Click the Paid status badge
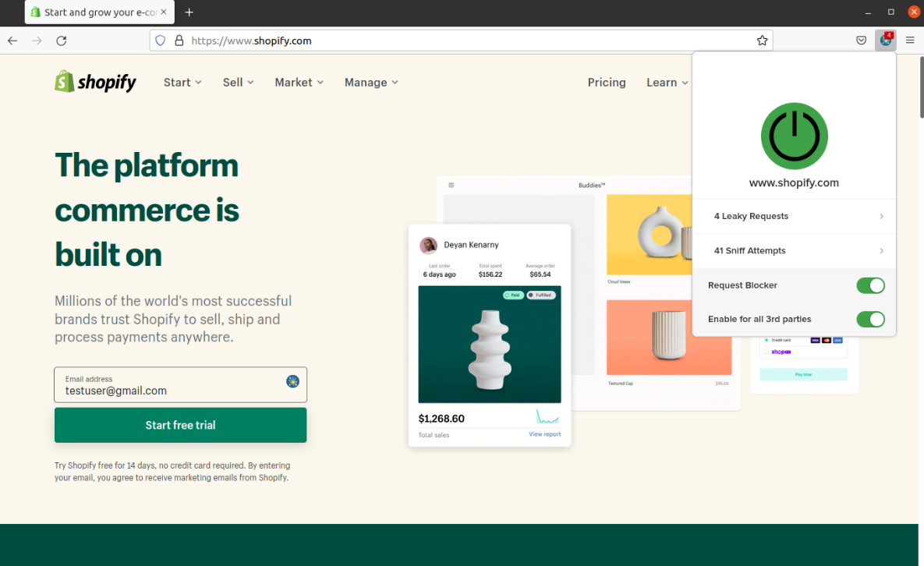The height and width of the screenshot is (566, 924). [513, 295]
